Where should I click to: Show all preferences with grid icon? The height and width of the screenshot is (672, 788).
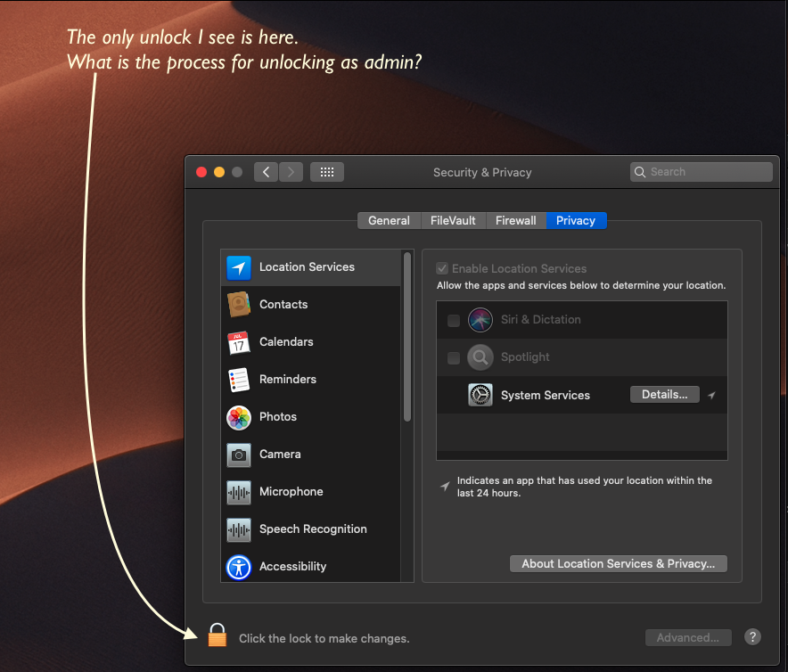pos(327,172)
